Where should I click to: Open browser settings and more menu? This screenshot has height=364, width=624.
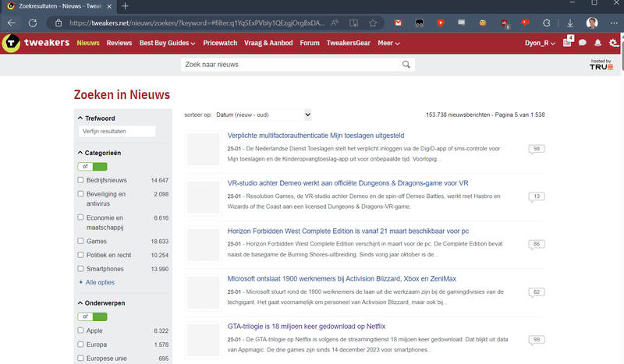[614, 23]
